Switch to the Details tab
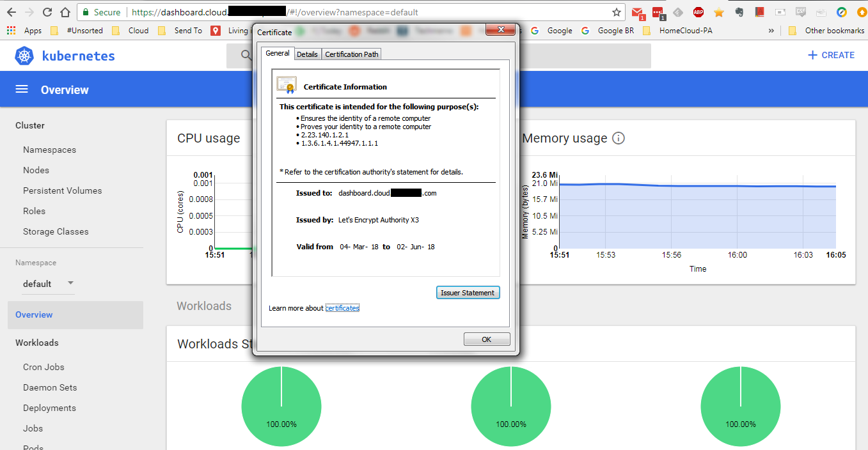This screenshot has width=868, height=450. pyautogui.click(x=307, y=54)
